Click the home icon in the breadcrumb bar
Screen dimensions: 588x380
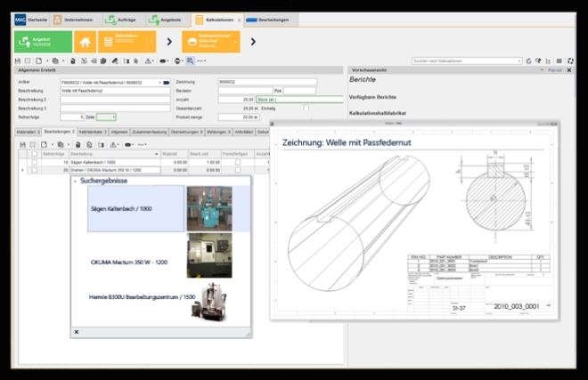click(x=86, y=41)
